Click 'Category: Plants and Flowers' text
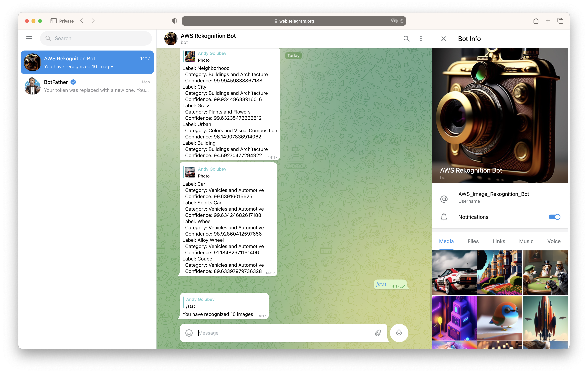This screenshot has width=588, height=373. coord(218,112)
